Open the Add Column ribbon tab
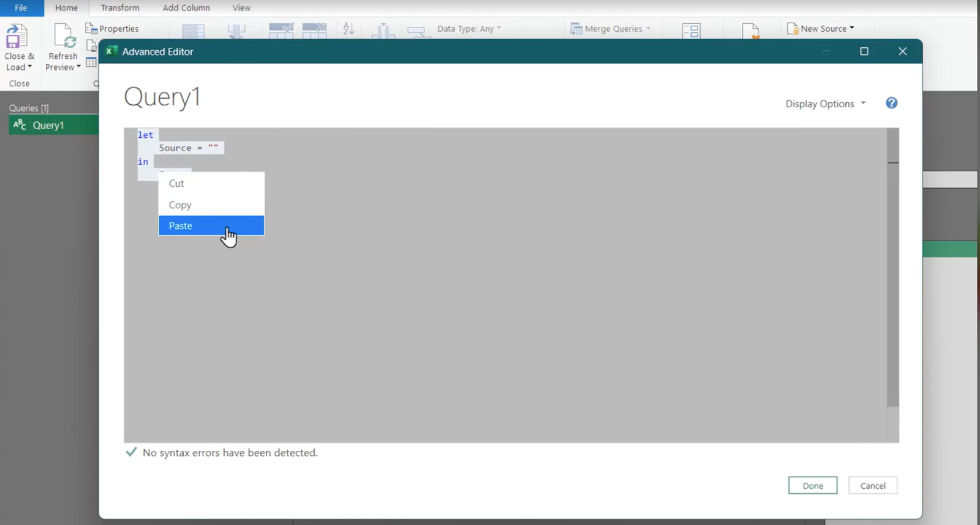 tap(186, 8)
